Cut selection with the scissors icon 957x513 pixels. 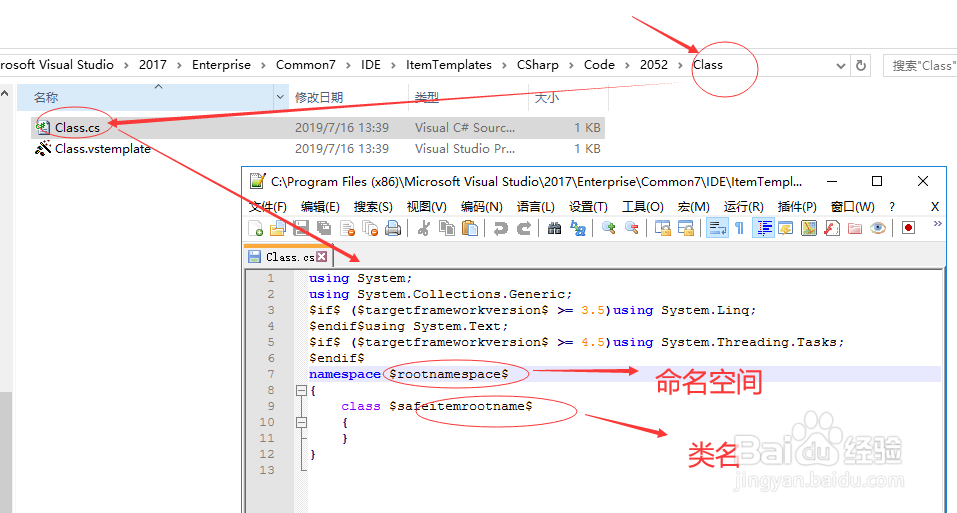tap(424, 228)
